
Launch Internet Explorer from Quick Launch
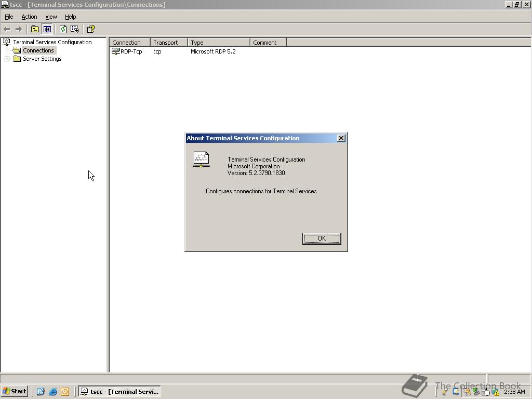(53, 392)
